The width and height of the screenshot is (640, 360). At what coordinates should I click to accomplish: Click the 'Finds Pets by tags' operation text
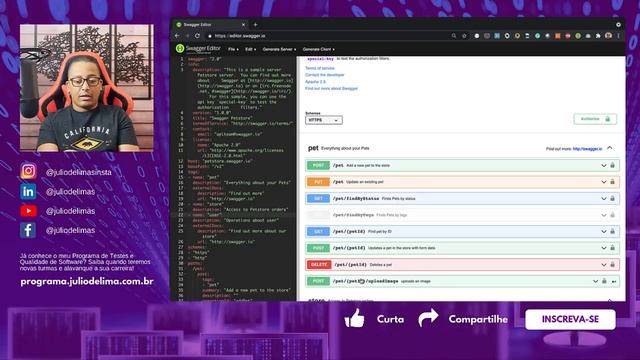click(x=391, y=215)
